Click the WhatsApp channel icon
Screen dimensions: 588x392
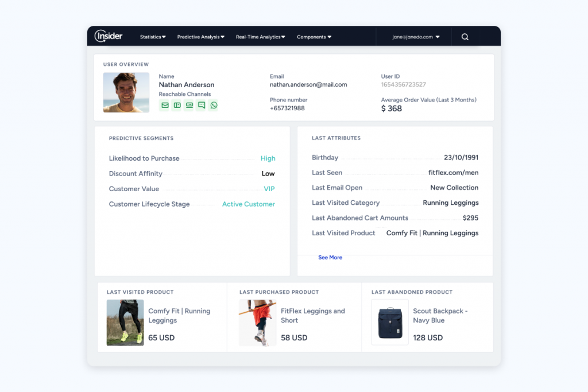214,106
